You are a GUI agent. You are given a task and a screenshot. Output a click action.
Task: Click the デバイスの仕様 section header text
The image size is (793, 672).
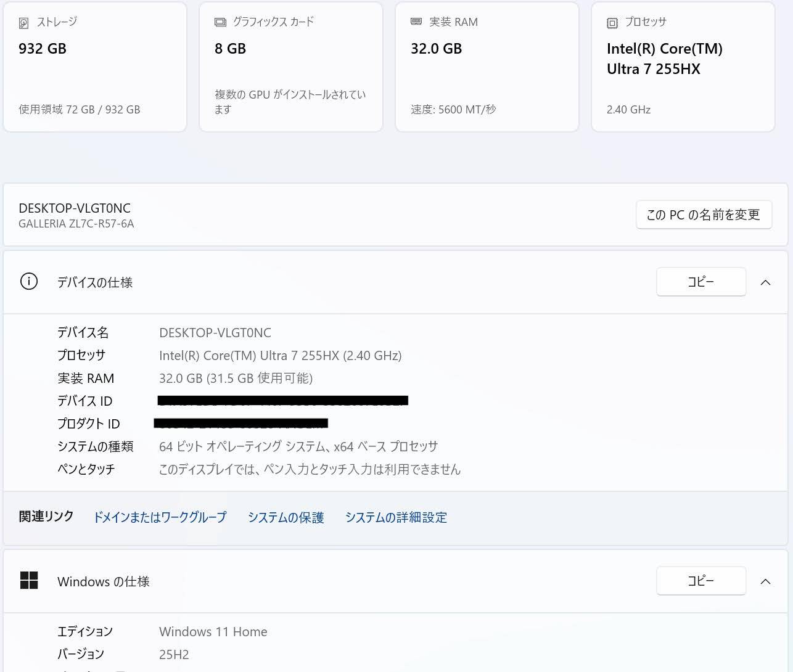95,282
